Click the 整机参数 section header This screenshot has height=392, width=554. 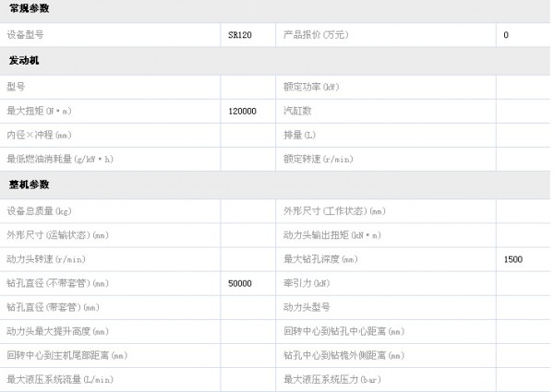pos(29,185)
